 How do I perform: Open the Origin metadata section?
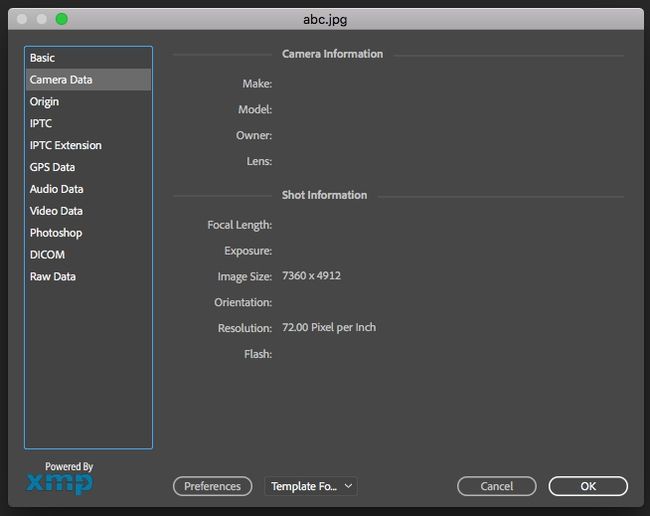click(45, 102)
